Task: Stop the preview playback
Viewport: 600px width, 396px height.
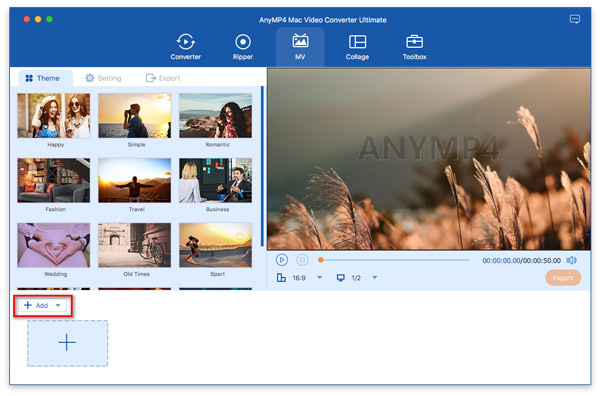Action: 302,260
